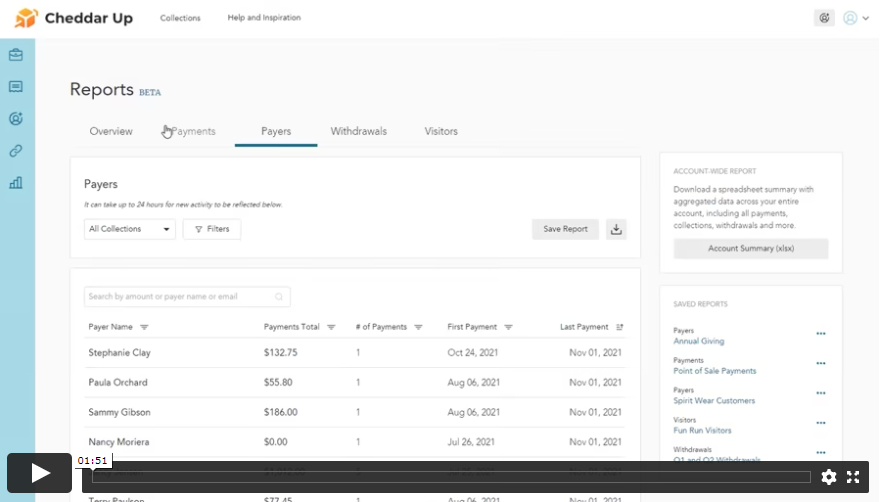Click the download report icon button
The width and height of the screenshot is (880, 502).
[x=617, y=229]
